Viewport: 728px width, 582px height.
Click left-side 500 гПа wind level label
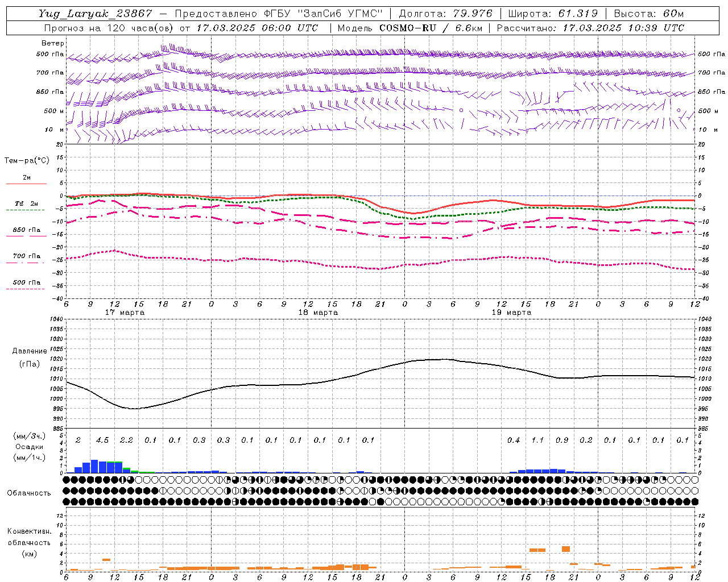[50, 54]
